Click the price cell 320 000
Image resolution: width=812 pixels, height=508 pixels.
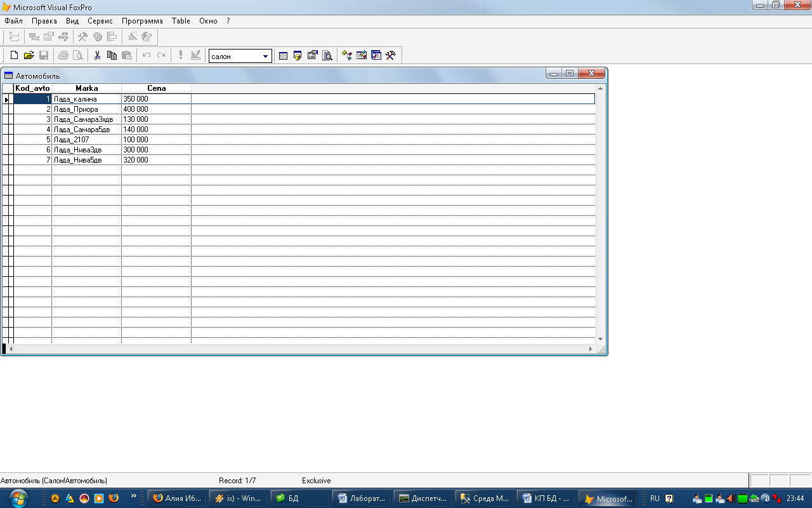(156, 160)
